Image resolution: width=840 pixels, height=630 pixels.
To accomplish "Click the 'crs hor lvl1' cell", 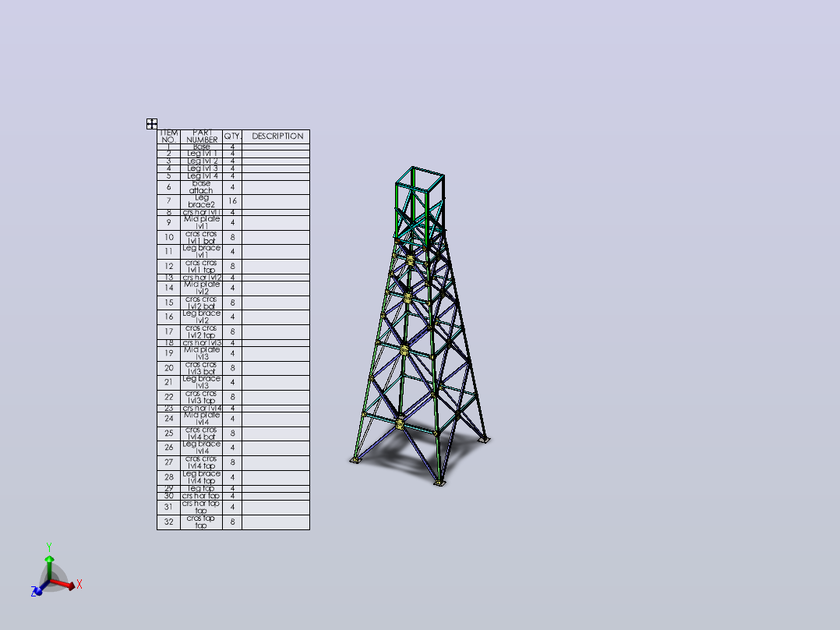I will tap(201, 212).
